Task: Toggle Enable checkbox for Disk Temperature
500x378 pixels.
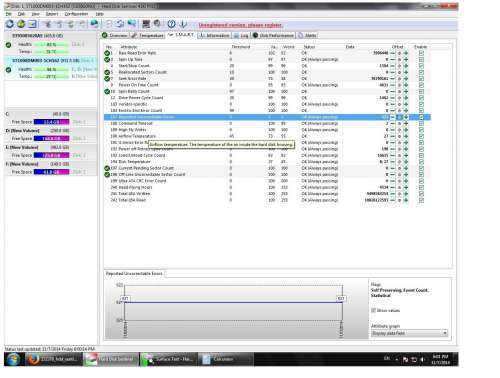Action: point(421,162)
